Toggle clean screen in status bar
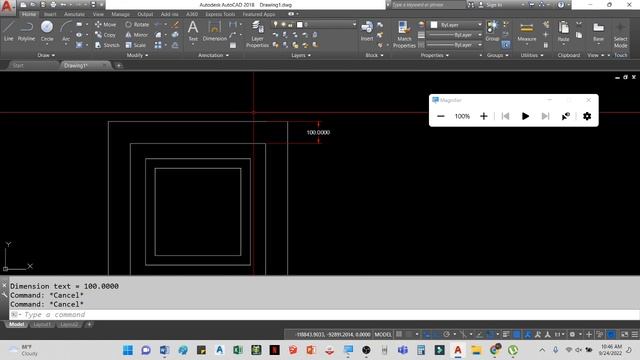The image size is (640, 360). (x=624, y=334)
